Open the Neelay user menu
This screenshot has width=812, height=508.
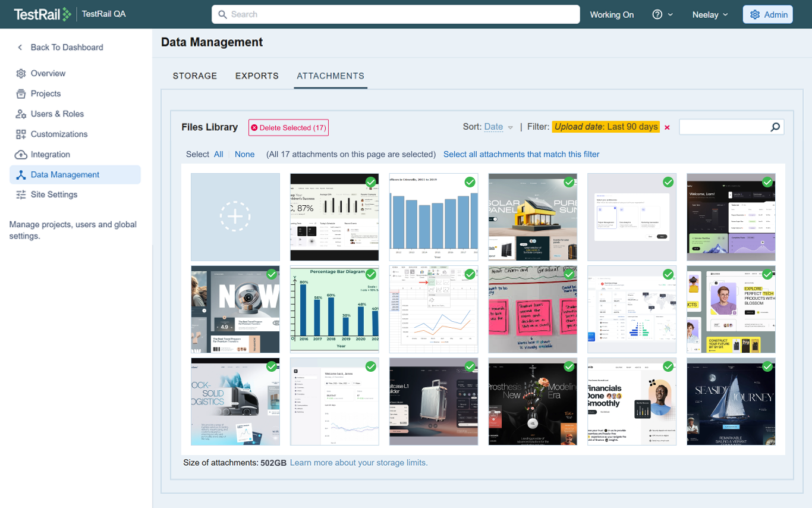click(710, 14)
